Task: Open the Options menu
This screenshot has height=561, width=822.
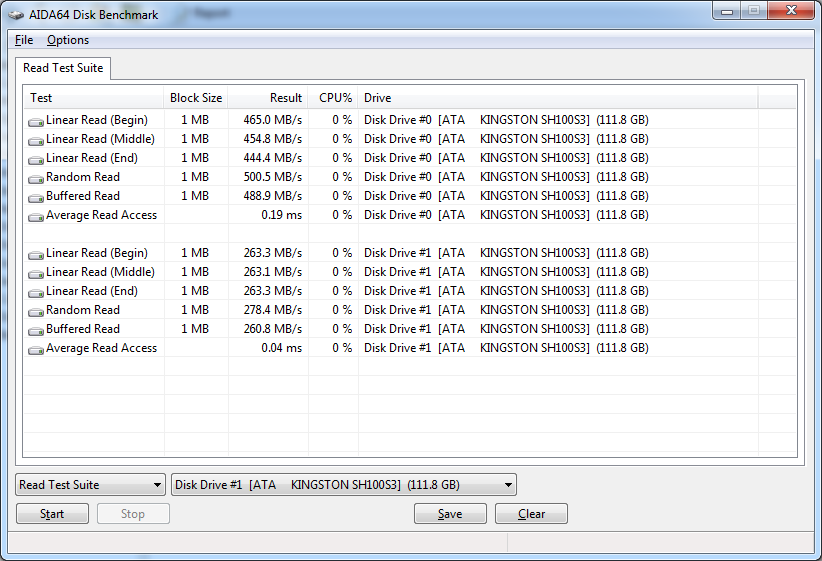Action: tap(68, 40)
